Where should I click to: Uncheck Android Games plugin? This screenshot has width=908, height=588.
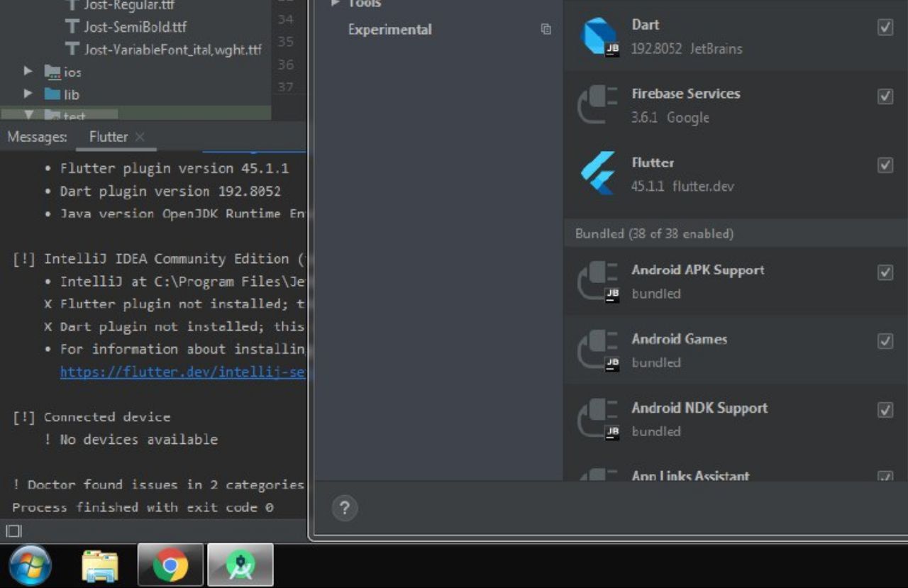click(x=885, y=342)
